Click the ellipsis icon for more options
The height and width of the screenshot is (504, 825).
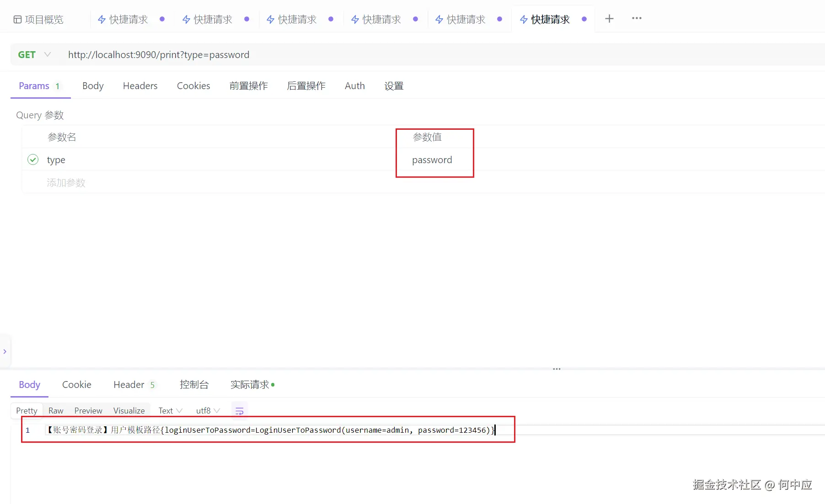tap(636, 19)
